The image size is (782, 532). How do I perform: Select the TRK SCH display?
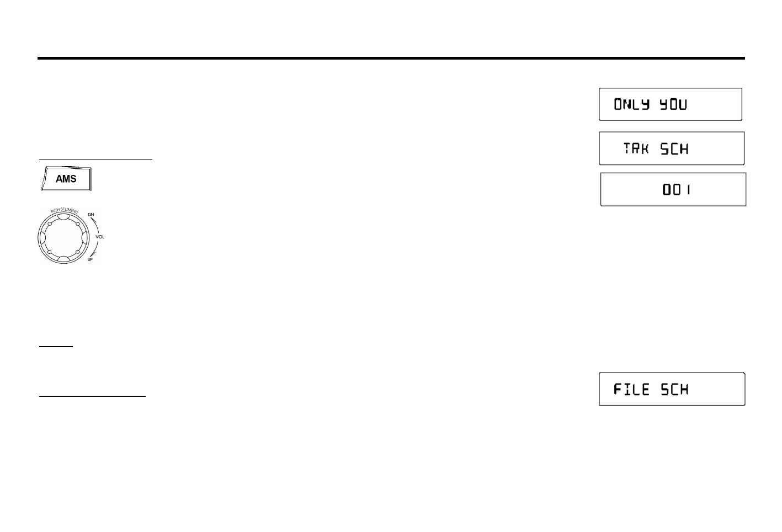pyautogui.click(x=672, y=148)
